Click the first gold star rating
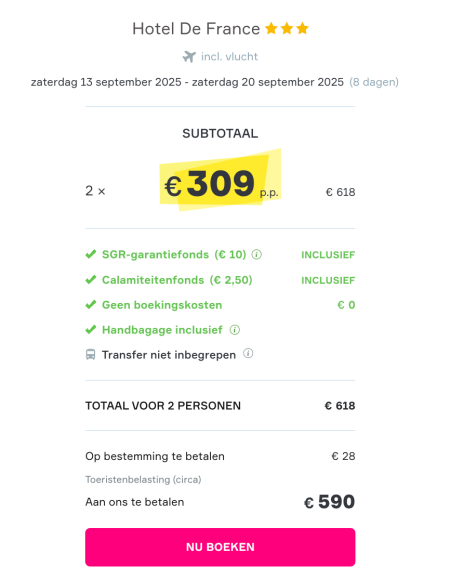The image size is (450, 580). coord(271,28)
